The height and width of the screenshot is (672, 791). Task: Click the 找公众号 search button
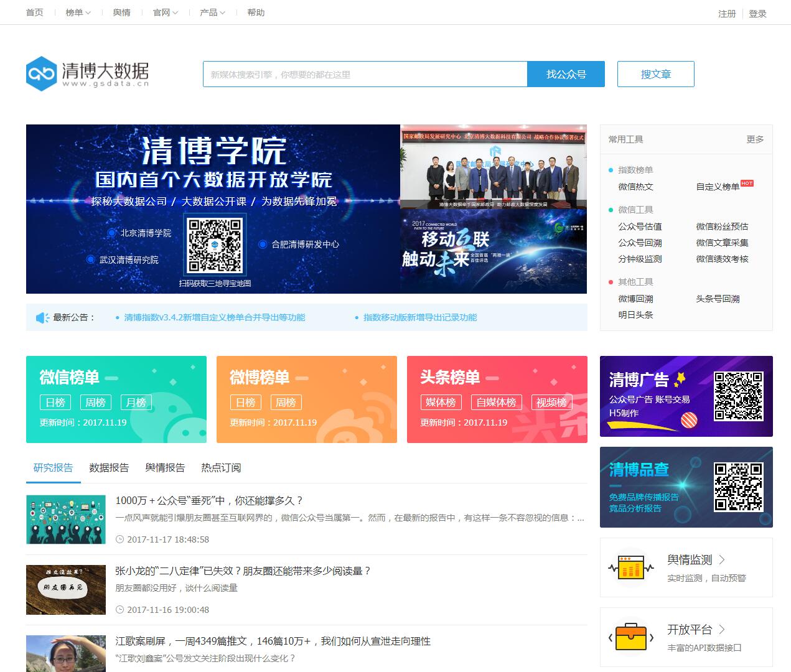566,74
